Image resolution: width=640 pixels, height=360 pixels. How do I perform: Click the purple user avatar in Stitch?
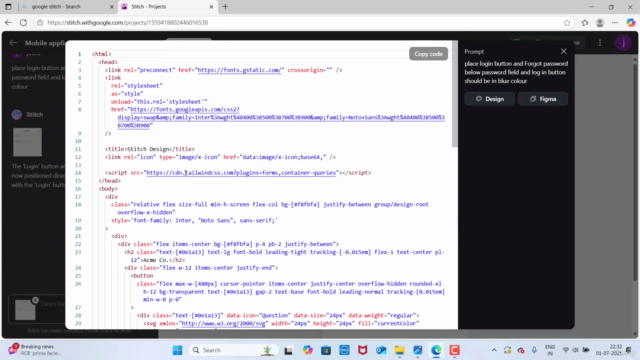pyautogui.click(x=623, y=42)
